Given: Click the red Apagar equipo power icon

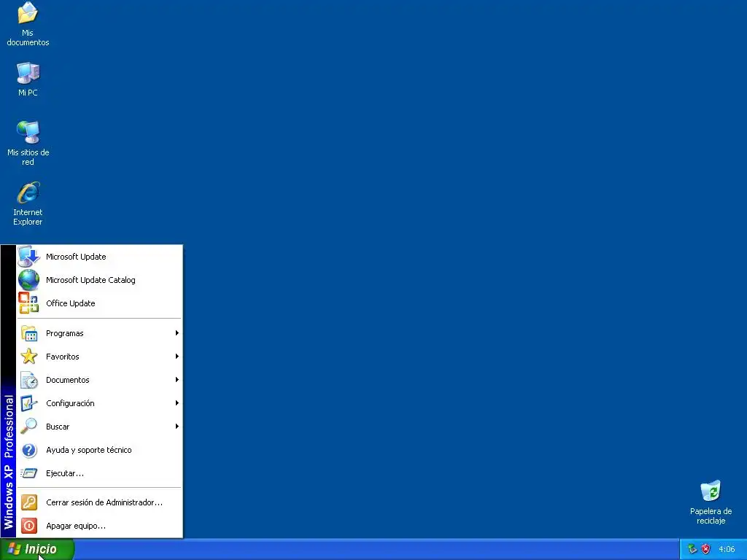Looking at the screenshot, I should (29, 526).
